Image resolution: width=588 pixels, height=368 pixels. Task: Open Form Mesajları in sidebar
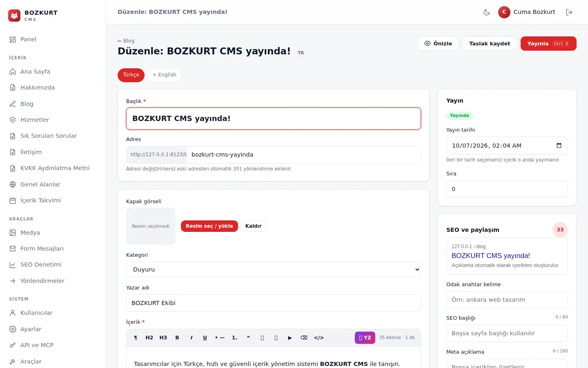[53, 249]
